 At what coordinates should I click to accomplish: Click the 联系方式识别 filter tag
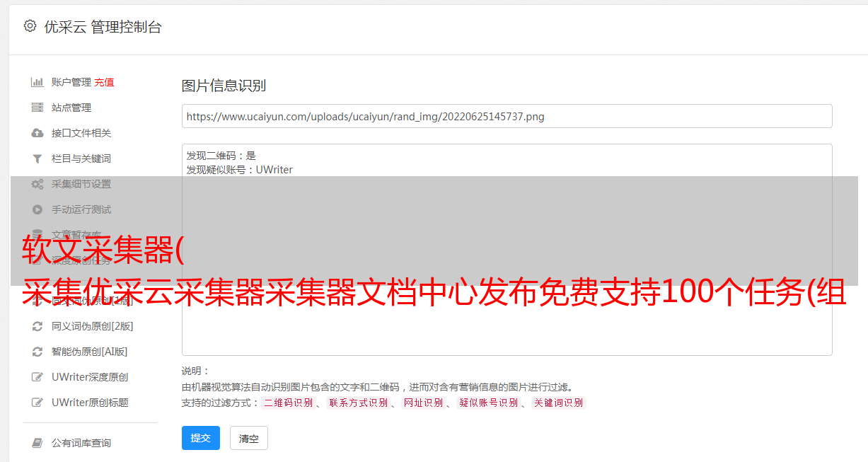[358, 403]
